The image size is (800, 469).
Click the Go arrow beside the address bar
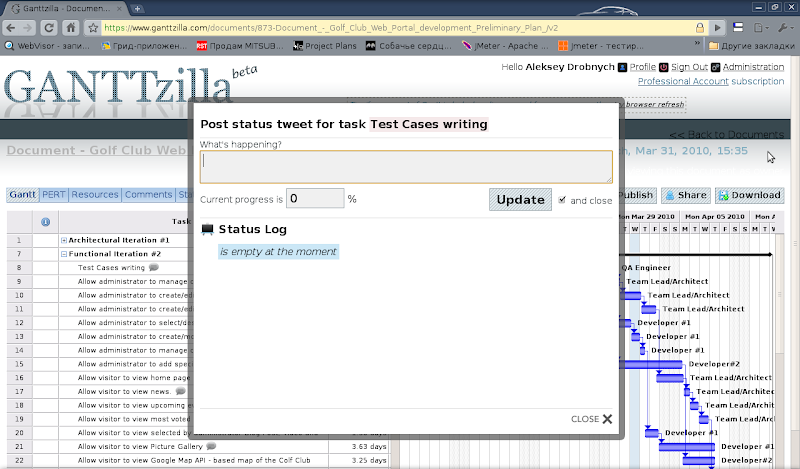click(717, 28)
